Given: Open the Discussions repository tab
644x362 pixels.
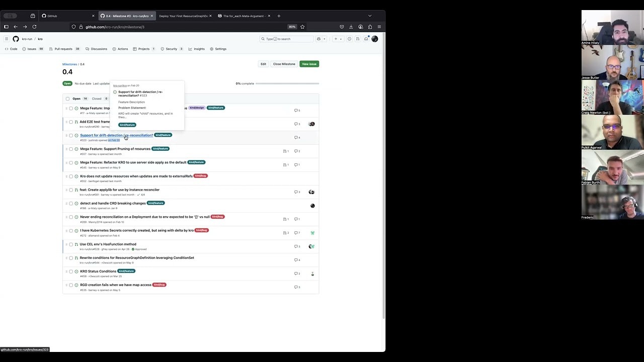Looking at the screenshot, I should coord(96,49).
